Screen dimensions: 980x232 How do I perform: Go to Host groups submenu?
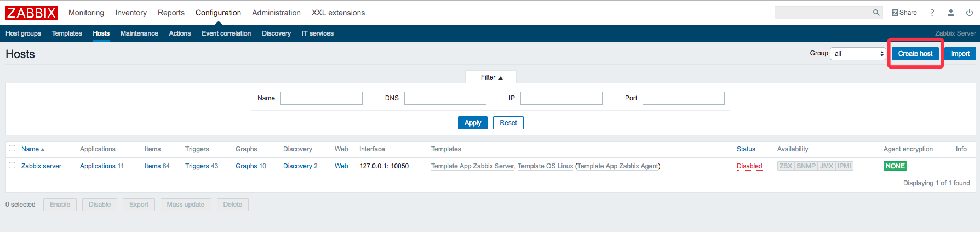(x=23, y=33)
